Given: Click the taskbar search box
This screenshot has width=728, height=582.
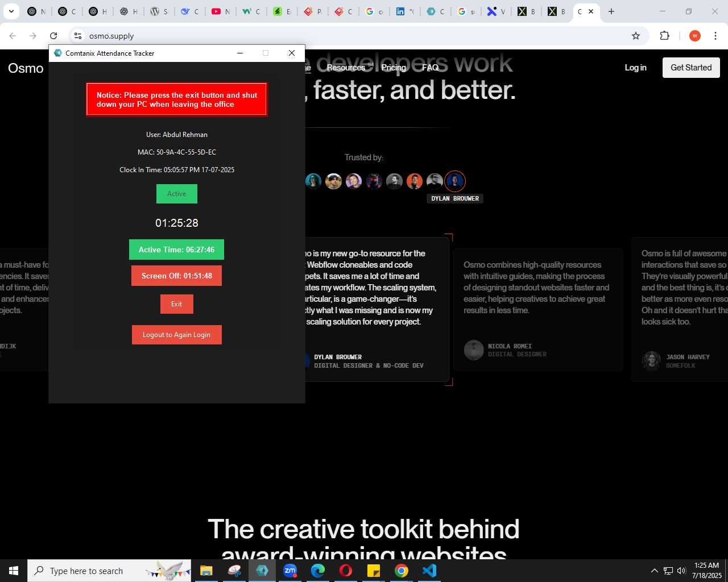Looking at the screenshot, I should (x=109, y=571).
